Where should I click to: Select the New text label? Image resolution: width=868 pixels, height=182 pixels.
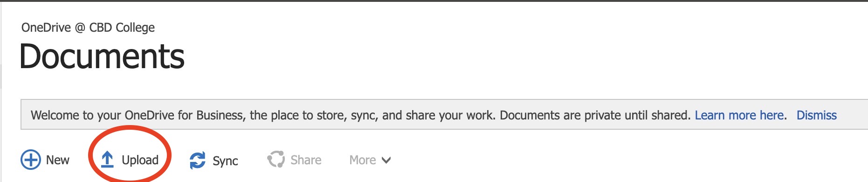[57, 160]
